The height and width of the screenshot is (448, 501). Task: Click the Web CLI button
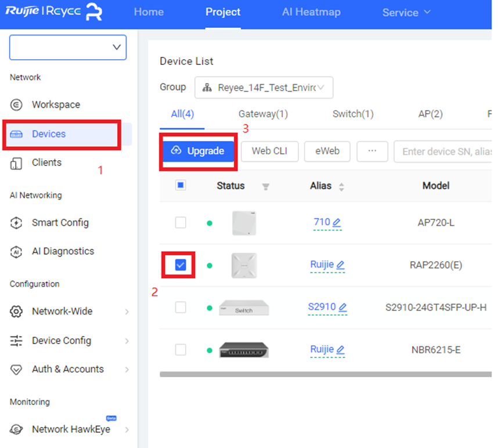(x=270, y=151)
